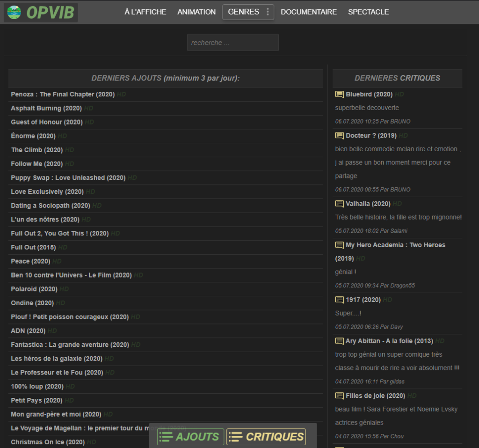
Task: Open the critique icon beside My Hero Academia
Action: (x=340, y=245)
